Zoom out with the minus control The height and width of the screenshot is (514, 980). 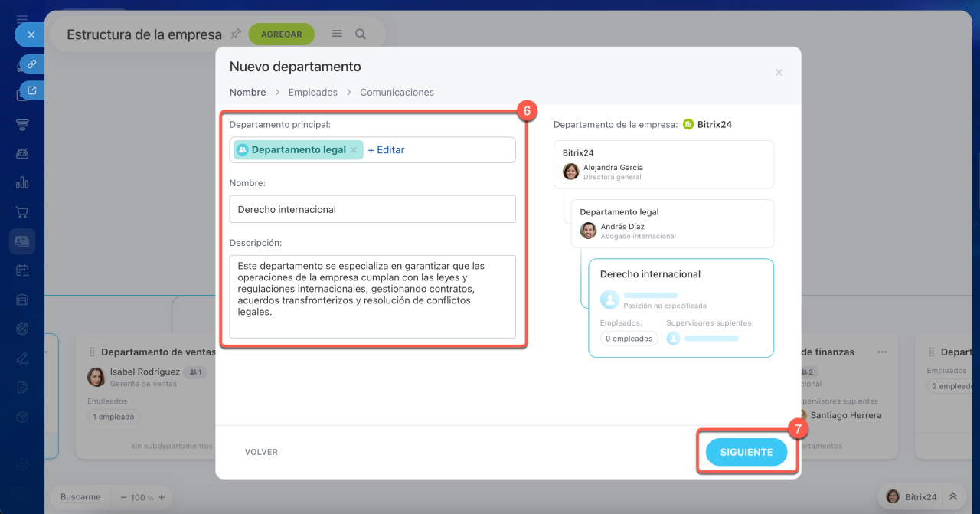coord(124,497)
